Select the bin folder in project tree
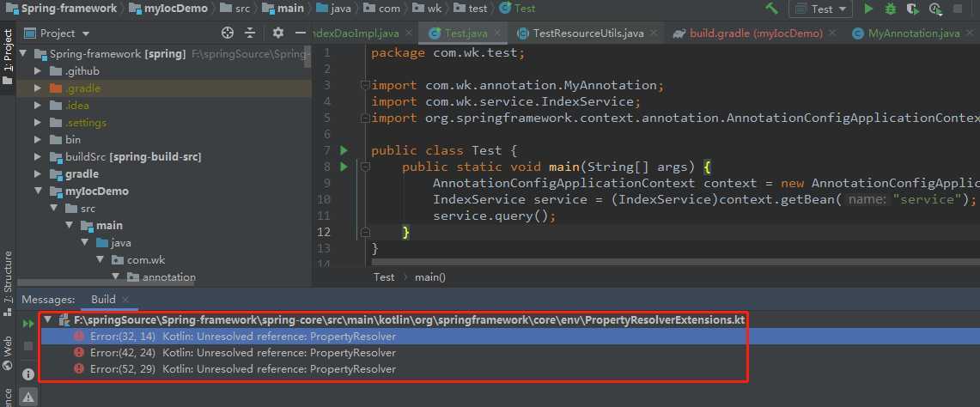The height and width of the screenshot is (407, 980). click(x=72, y=139)
